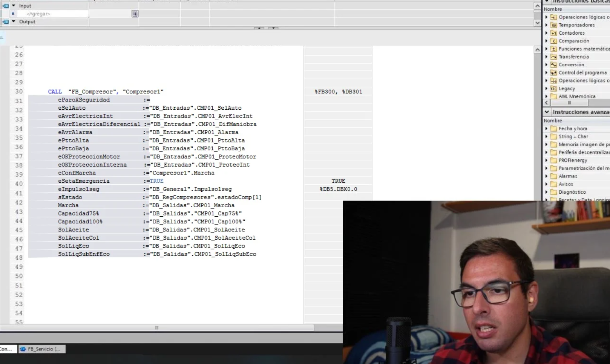The width and height of the screenshot is (610, 364).
Task: Click interface table scroll up arrow
Action: (x=537, y=6)
